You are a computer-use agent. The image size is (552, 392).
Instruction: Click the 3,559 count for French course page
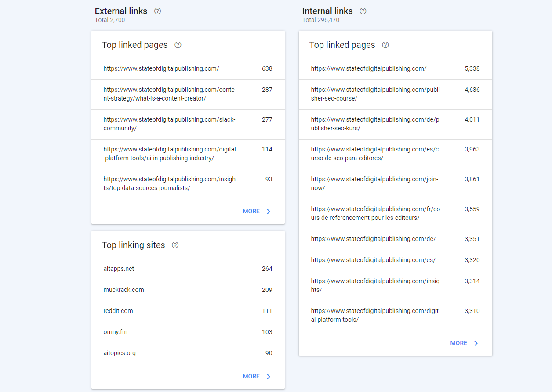point(472,209)
